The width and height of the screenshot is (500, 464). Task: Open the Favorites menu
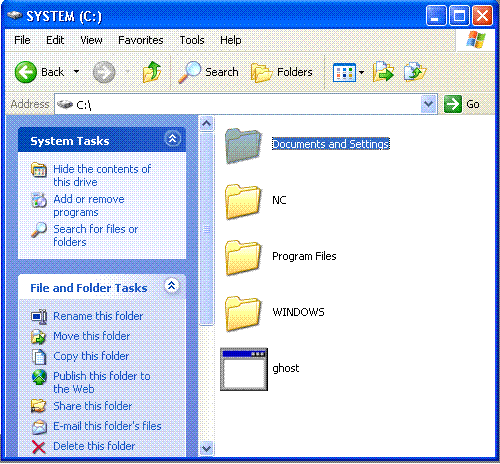(141, 40)
